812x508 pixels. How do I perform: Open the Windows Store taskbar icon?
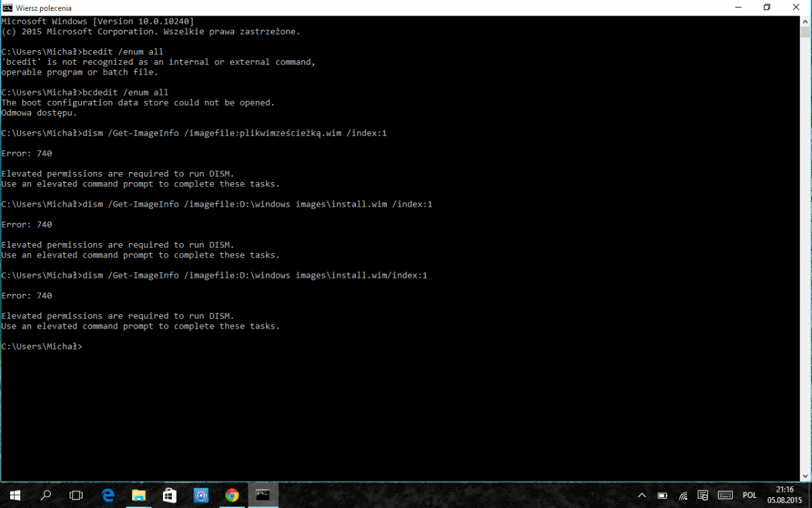170,495
